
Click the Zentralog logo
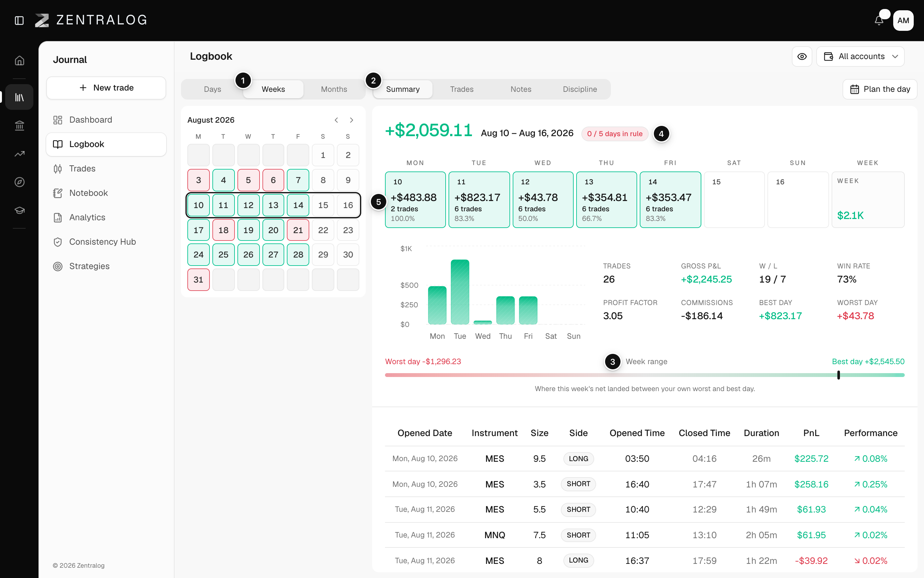(91, 20)
